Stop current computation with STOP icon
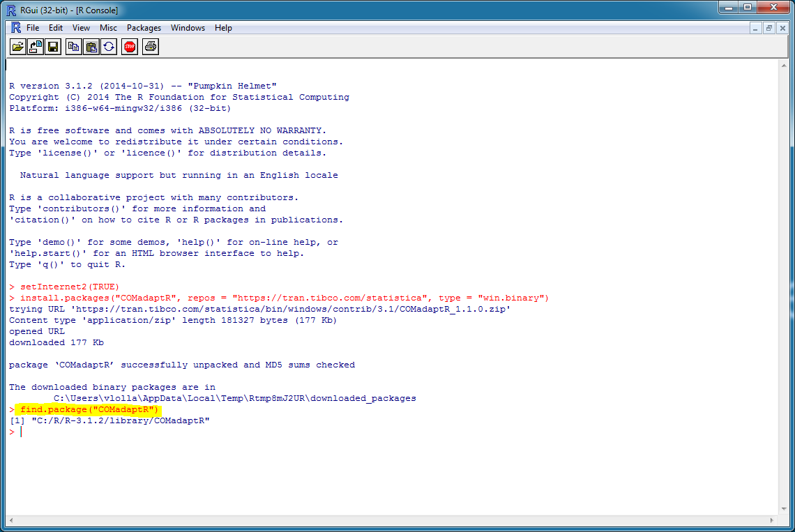Viewport: 795px width, 532px height. coord(130,47)
